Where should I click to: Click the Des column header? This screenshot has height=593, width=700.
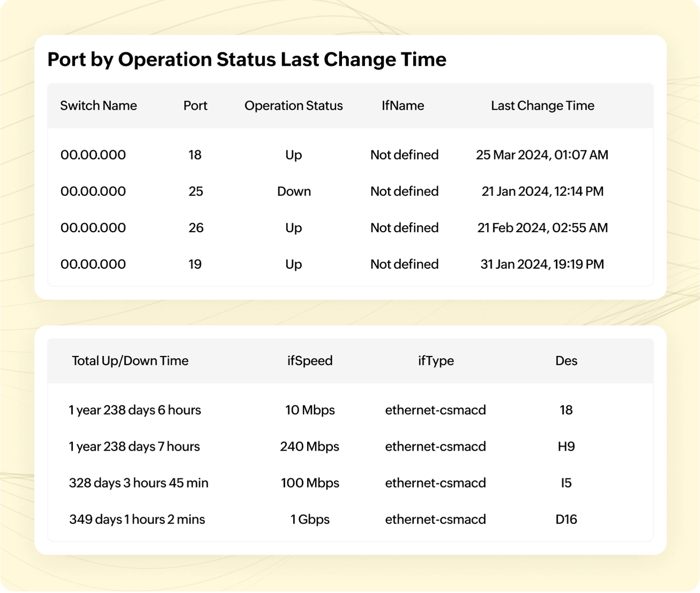[566, 361]
